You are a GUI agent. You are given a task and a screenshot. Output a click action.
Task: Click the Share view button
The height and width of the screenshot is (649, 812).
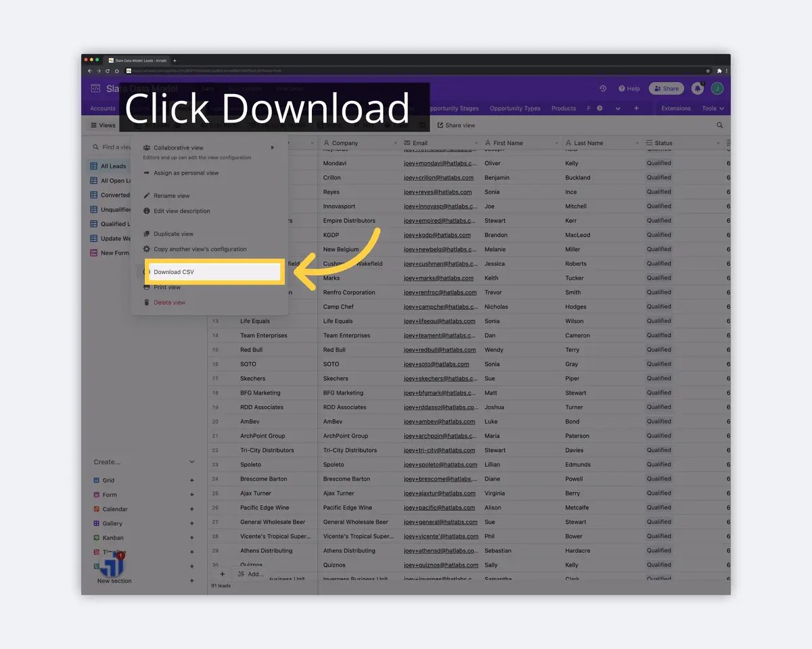(455, 125)
